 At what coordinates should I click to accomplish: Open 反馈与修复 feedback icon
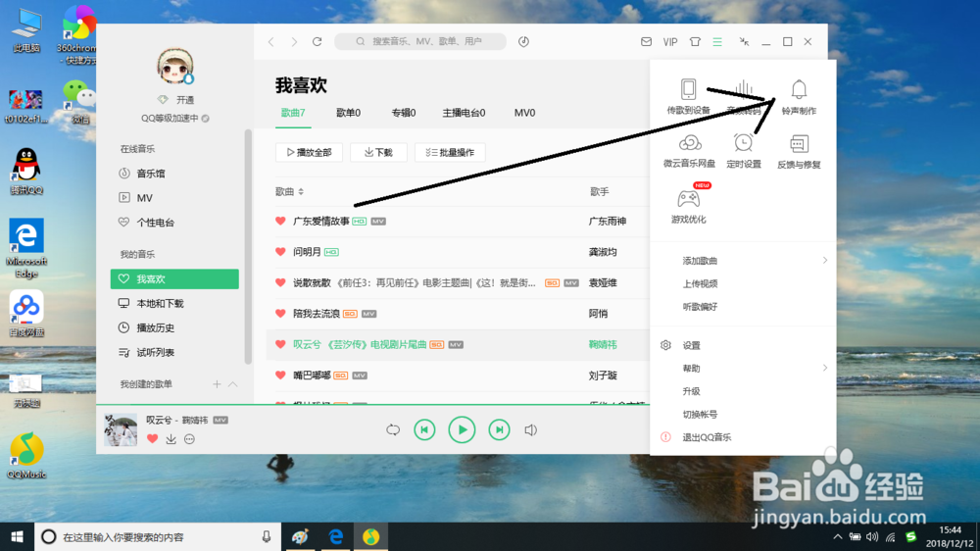pos(799,144)
